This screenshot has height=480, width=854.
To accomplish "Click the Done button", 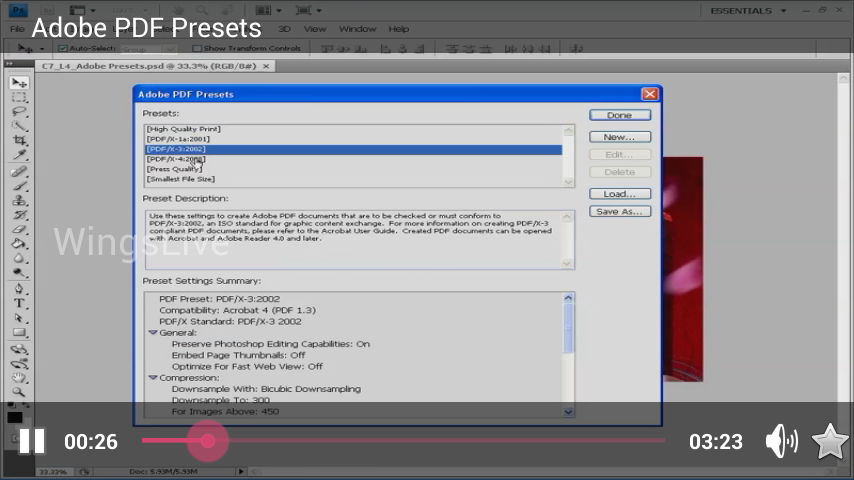I will [620, 115].
